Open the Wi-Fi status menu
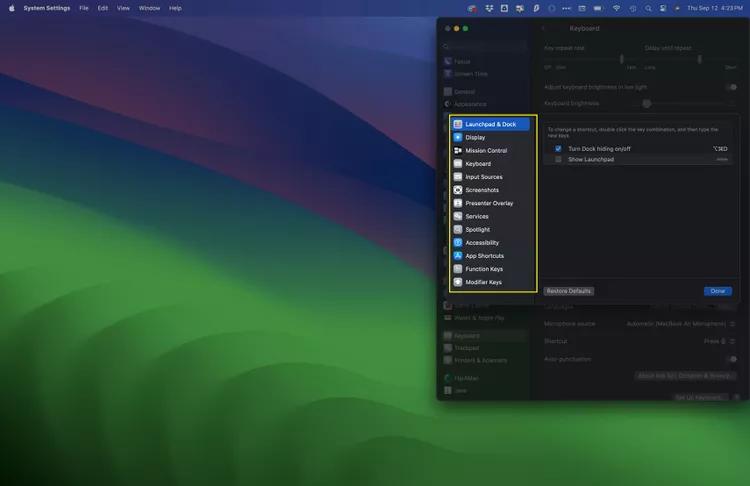Screen dimensions: 750x486 616,8
